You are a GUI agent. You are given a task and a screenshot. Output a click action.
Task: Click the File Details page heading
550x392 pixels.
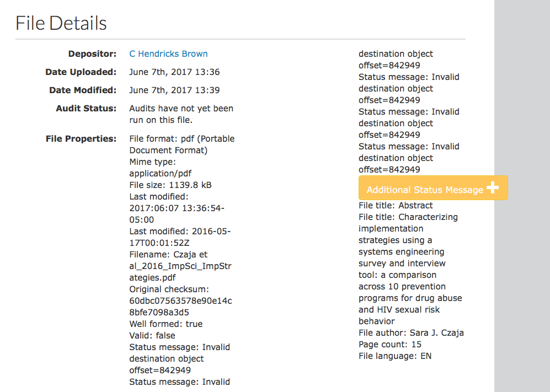(61, 23)
